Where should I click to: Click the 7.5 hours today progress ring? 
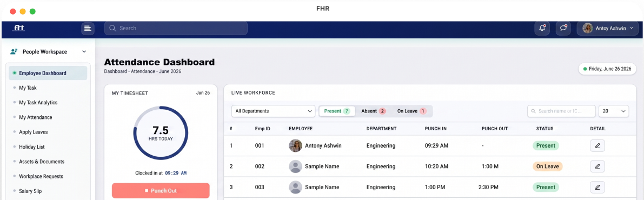(x=161, y=133)
